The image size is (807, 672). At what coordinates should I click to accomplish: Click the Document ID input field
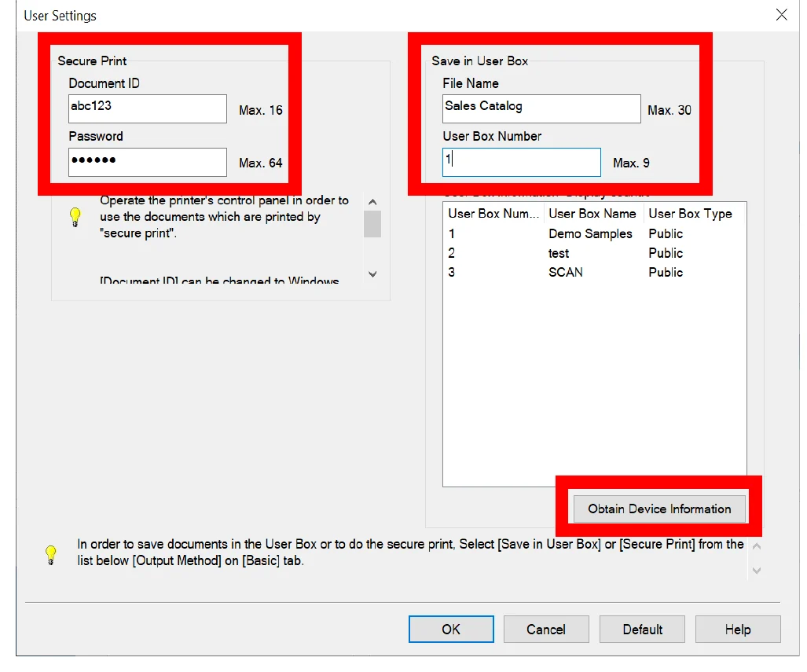click(x=147, y=108)
